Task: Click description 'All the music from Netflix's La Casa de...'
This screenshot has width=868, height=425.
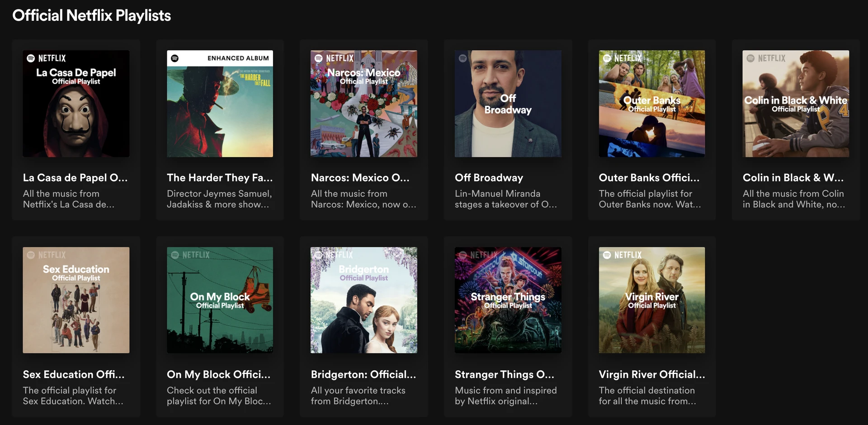Action: point(69,199)
